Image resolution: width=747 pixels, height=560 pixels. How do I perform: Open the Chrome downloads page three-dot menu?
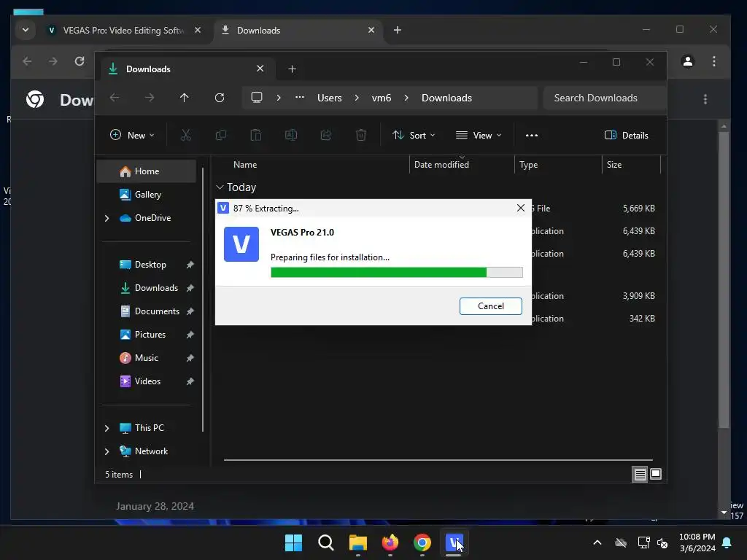(705, 99)
